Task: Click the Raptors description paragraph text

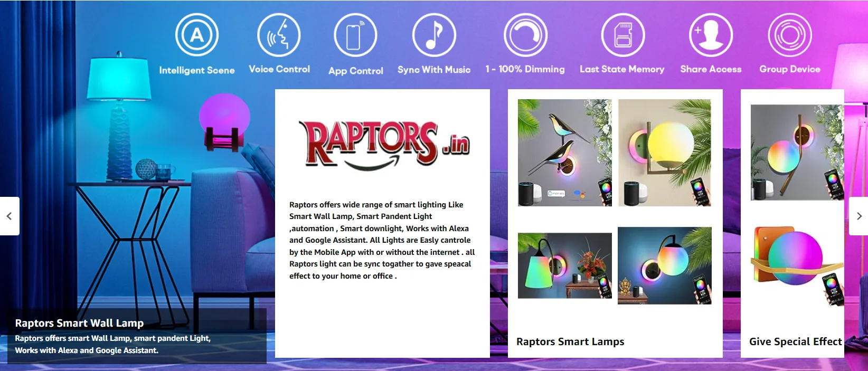Action: [x=382, y=240]
